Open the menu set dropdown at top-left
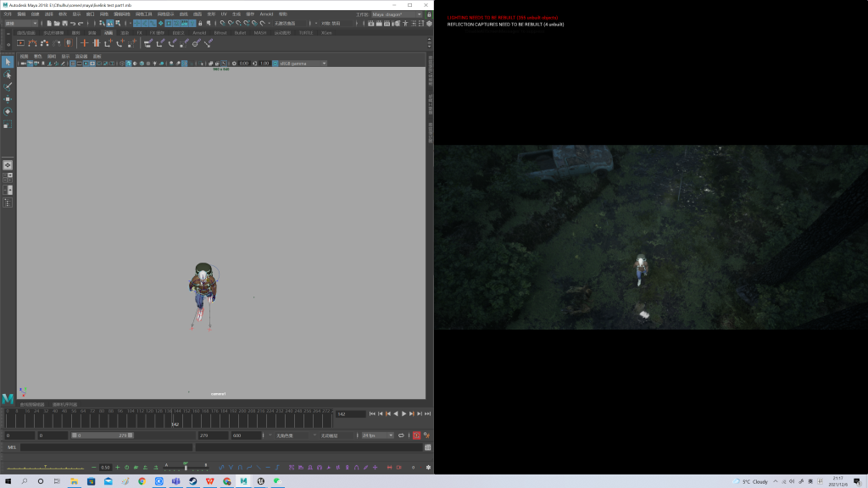Screen dimensions: 868x488 pyautogui.click(x=21, y=23)
